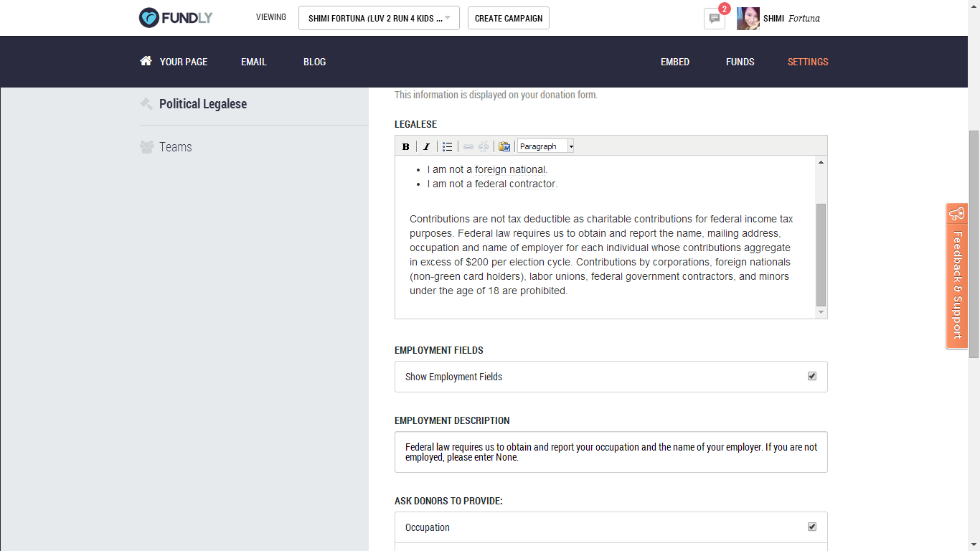The image size is (980, 551).
Task: Click the Create Campaign button
Action: coord(509,19)
